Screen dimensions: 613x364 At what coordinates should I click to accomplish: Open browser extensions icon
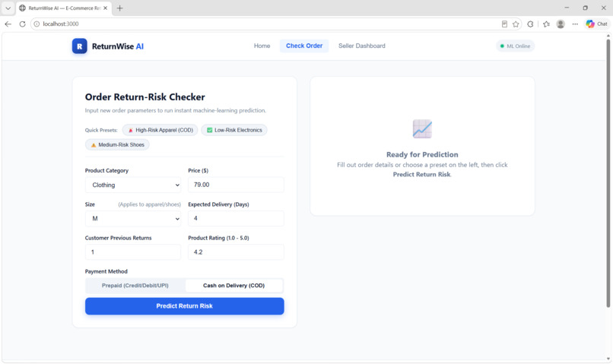(530, 24)
